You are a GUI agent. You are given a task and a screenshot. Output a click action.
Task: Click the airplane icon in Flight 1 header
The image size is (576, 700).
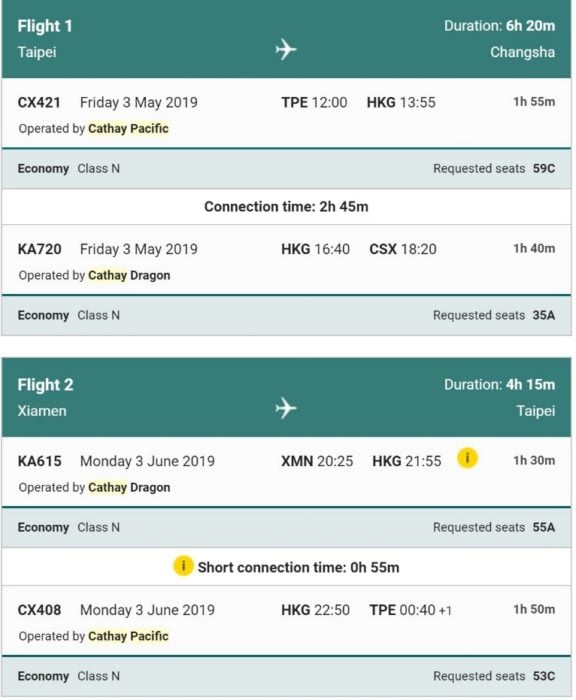(286, 49)
